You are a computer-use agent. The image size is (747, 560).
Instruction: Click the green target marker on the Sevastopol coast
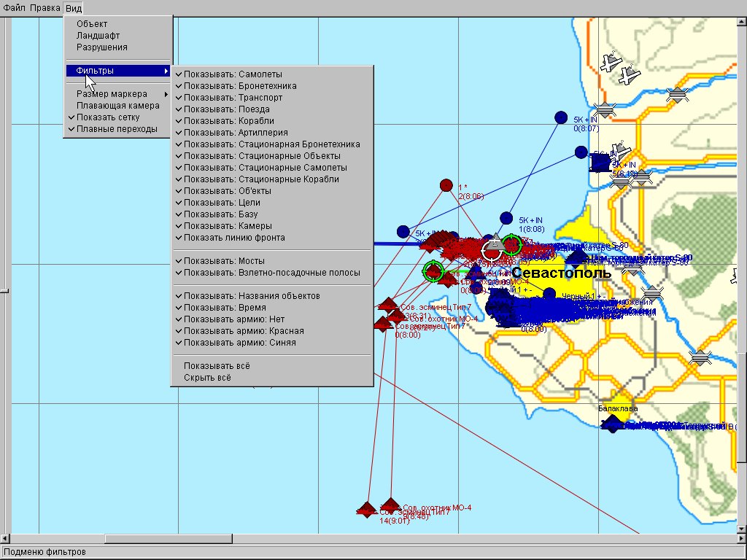coord(511,244)
